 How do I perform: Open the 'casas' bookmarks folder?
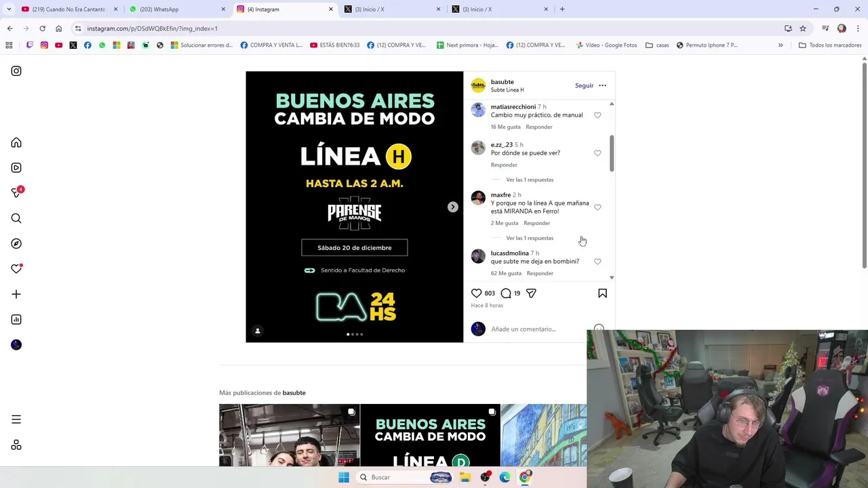pyautogui.click(x=657, y=45)
